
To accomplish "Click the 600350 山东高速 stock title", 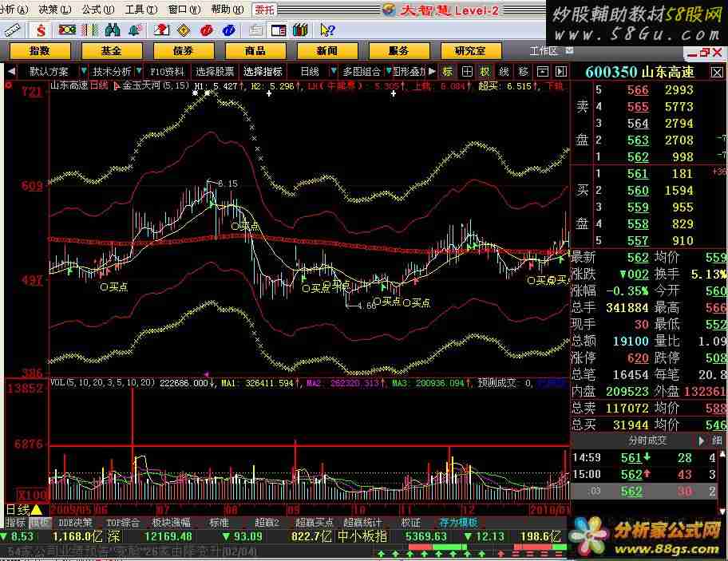I will (x=639, y=72).
